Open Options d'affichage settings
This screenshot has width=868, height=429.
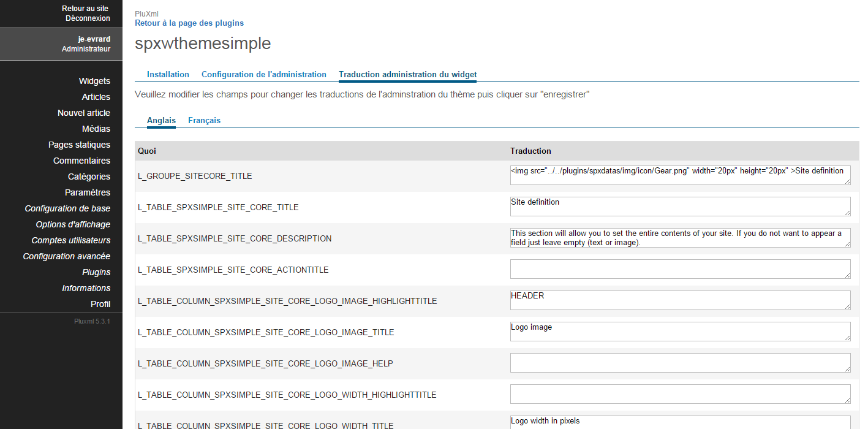click(x=73, y=224)
